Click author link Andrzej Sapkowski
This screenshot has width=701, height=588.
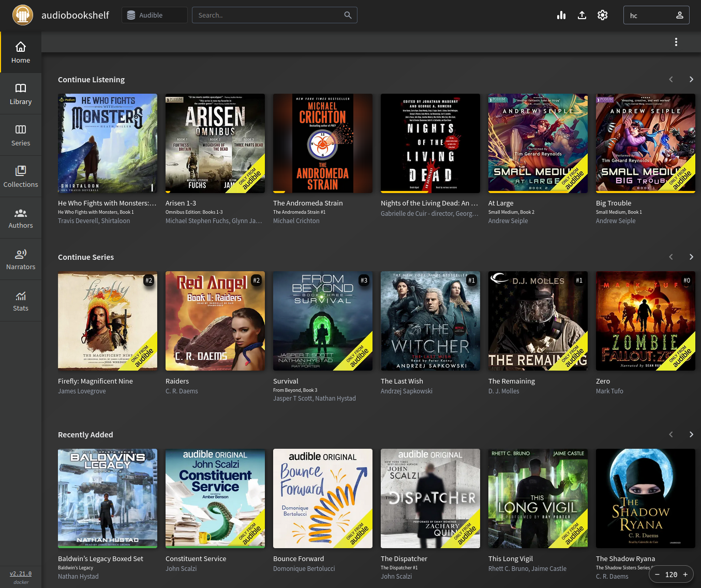click(x=407, y=391)
